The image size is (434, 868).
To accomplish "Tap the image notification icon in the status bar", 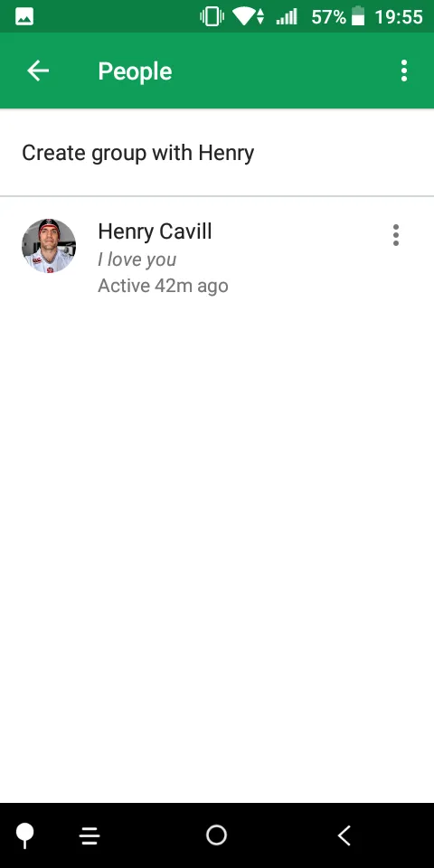I will (24, 17).
